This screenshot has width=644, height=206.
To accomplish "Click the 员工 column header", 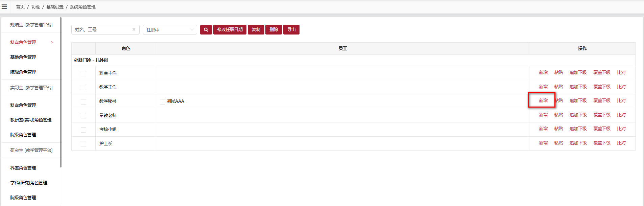I will tap(342, 48).
